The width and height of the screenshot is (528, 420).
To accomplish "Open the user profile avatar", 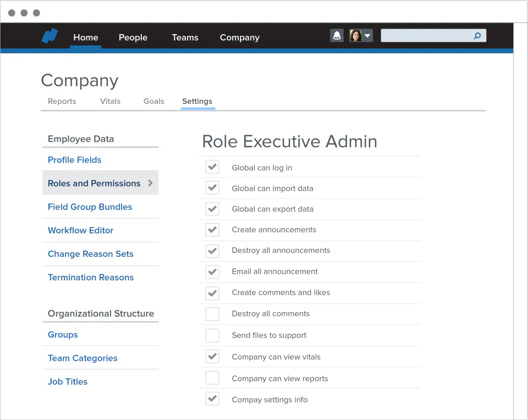I will [355, 35].
